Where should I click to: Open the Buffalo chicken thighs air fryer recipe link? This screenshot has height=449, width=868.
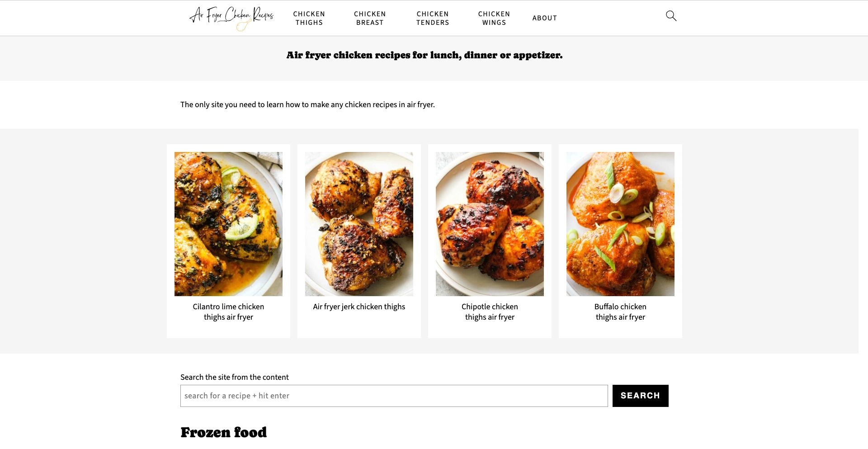pyautogui.click(x=620, y=312)
